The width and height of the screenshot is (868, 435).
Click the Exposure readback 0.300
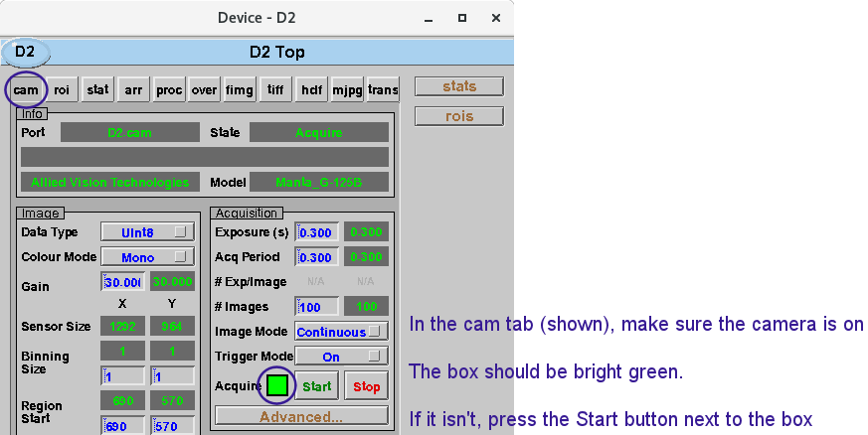[x=367, y=232]
